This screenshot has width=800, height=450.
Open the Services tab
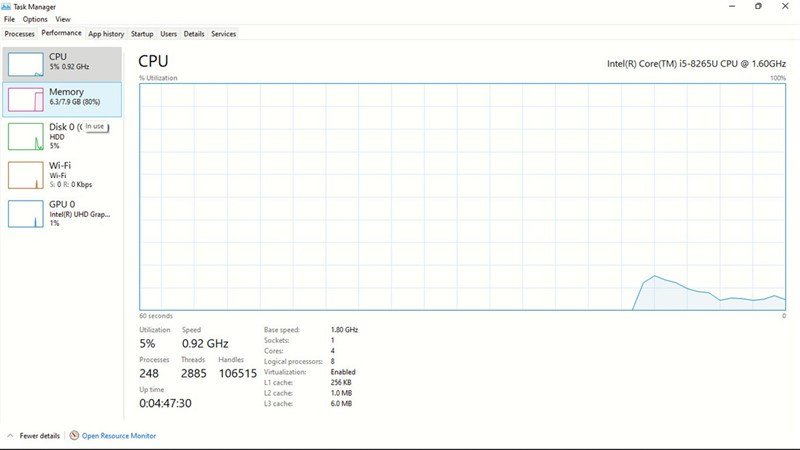tap(224, 34)
